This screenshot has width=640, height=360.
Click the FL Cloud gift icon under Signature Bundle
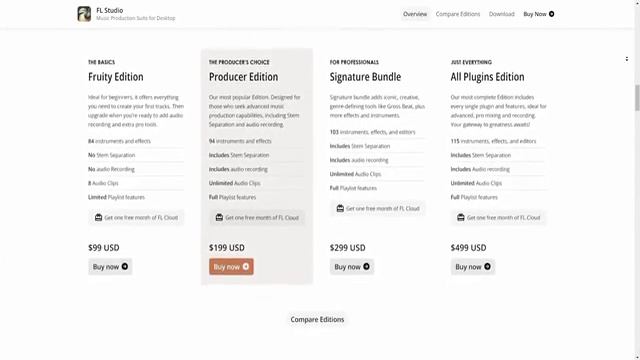coord(340,209)
